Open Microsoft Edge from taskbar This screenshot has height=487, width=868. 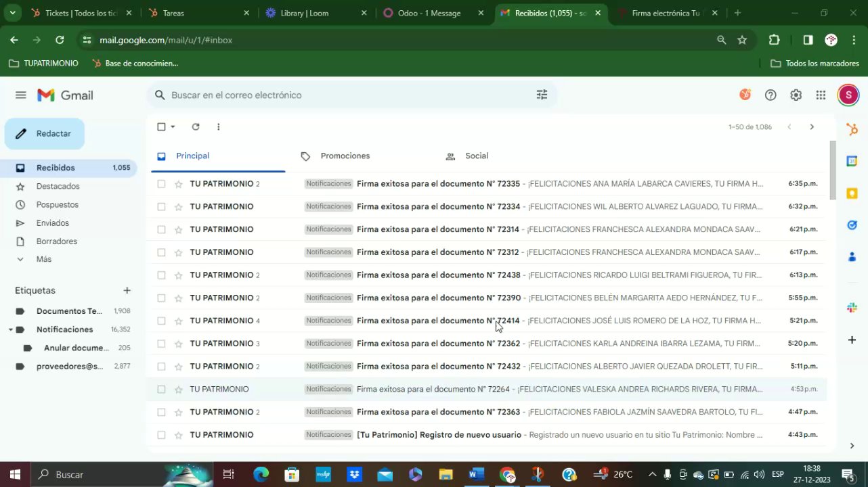(x=261, y=475)
